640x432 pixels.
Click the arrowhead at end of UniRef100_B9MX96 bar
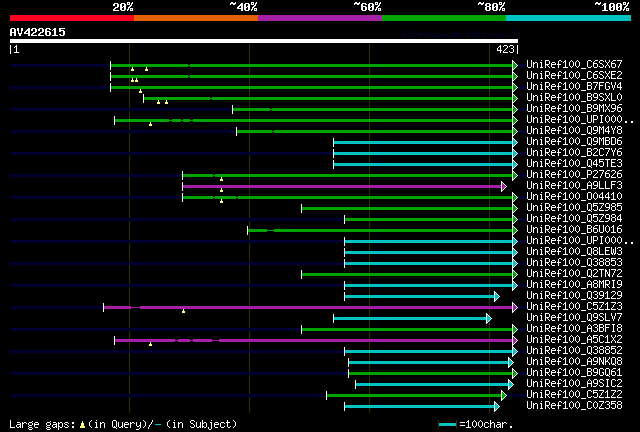(515, 109)
